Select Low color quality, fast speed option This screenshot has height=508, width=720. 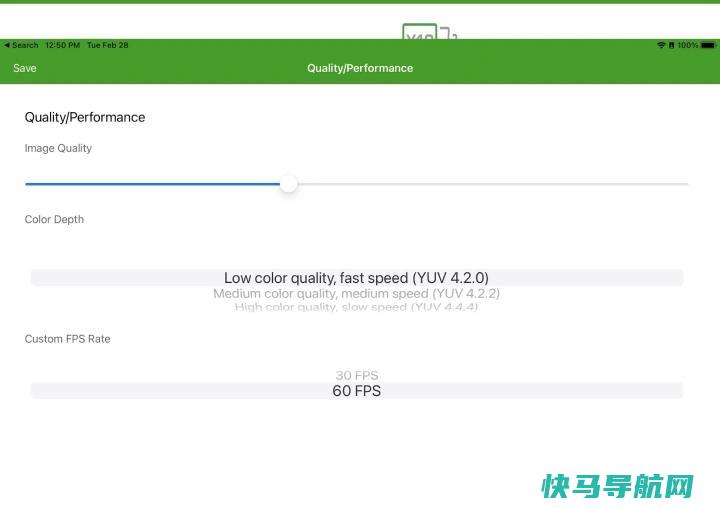356,278
